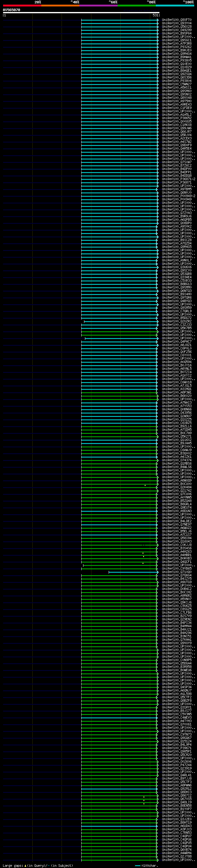Image resolution: width=197 pixels, height=868 pixels.
Task: Select hit label UniRef100_P93804
Action: pyautogui.click(x=177, y=81)
